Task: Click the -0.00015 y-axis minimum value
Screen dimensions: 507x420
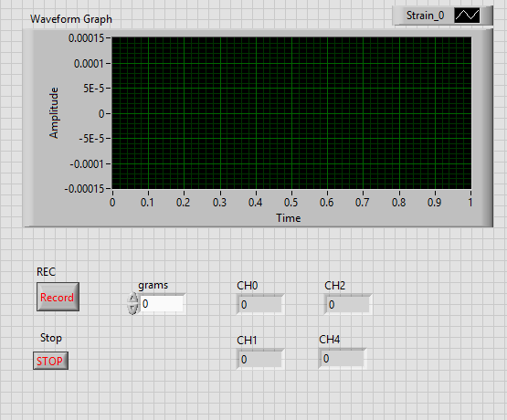Action: point(84,188)
